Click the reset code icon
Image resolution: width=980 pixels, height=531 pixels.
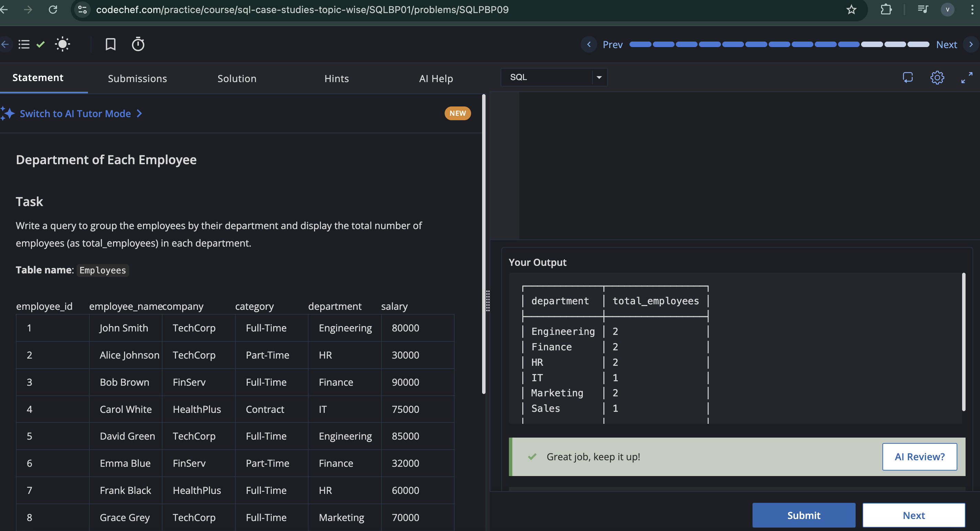[908, 78]
